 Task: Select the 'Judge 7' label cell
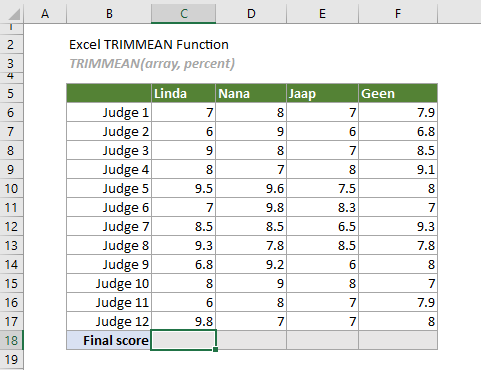tap(109, 226)
